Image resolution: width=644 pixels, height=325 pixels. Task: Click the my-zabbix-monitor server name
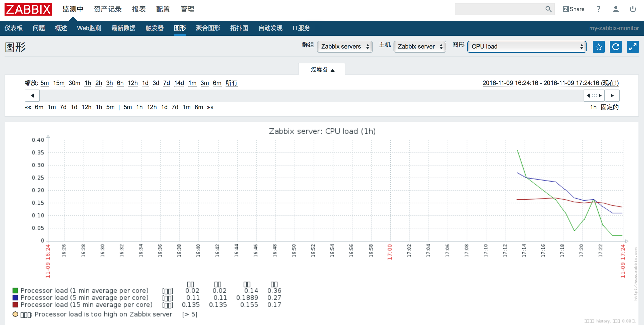coord(614,28)
